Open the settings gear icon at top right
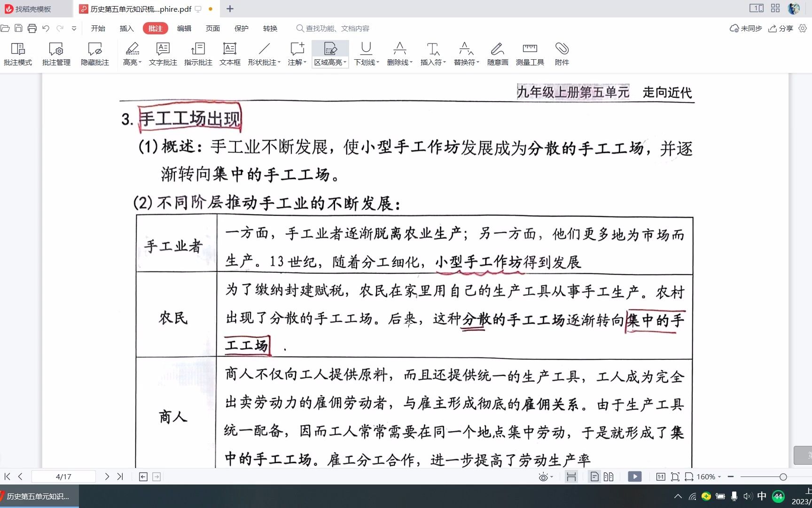This screenshot has width=812, height=508. tap(803, 28)
